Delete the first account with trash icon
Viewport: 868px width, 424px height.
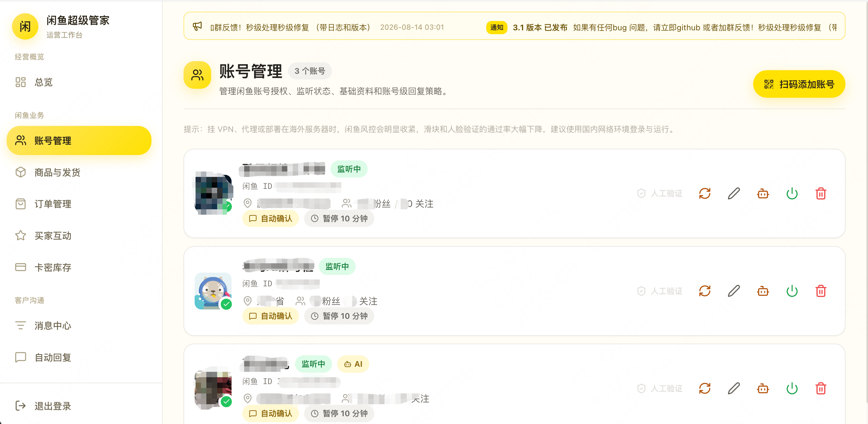pos(821,194)
